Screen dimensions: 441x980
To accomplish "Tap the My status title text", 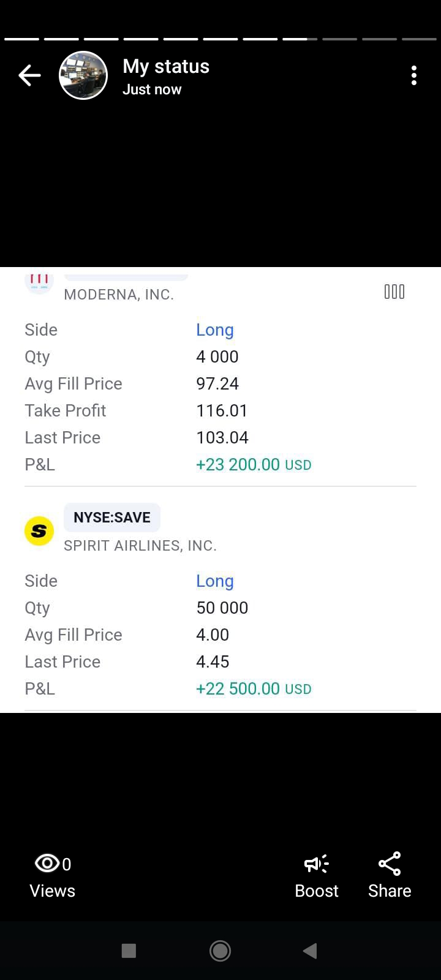I will point(166,66).
